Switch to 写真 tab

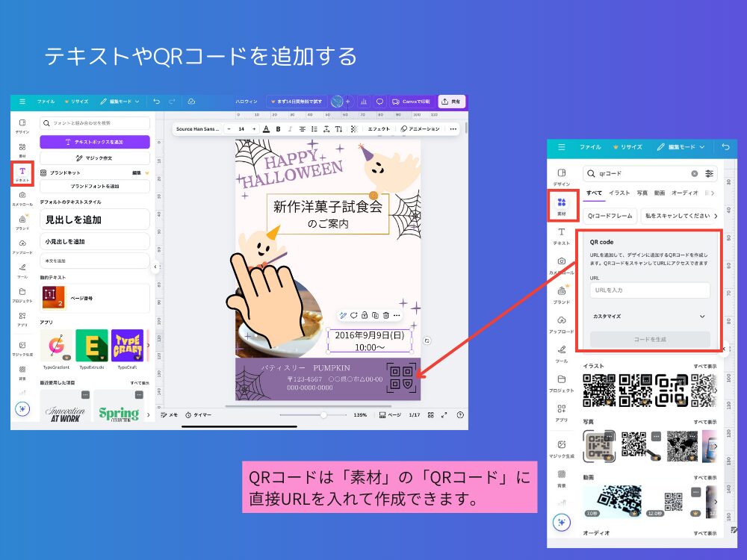642,193
